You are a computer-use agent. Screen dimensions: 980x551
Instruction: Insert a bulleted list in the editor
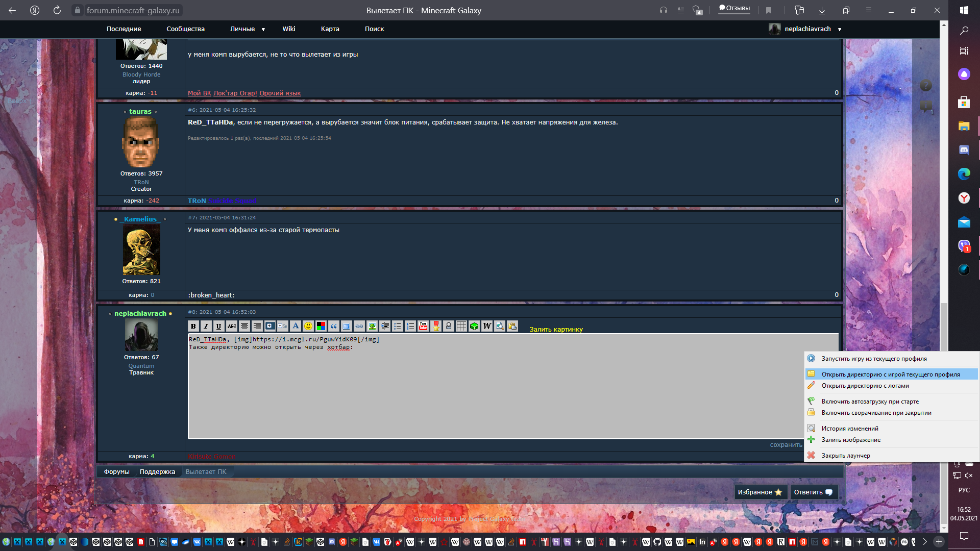398,326
